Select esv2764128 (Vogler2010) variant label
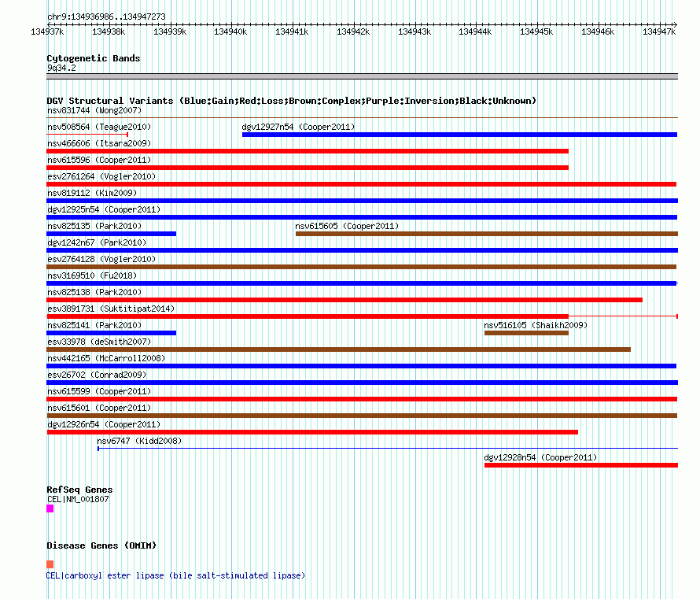700x599 pixels. (x=101, y=259)
